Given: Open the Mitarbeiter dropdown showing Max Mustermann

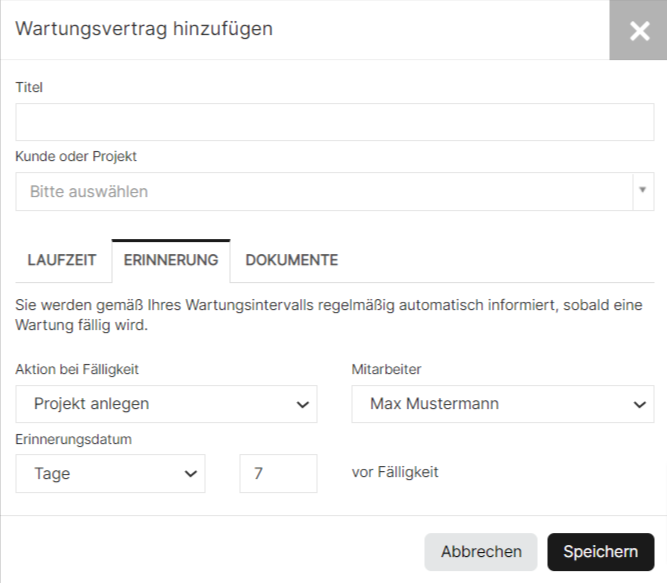Looking at the screenshot, I should click(x=503, y=404).
